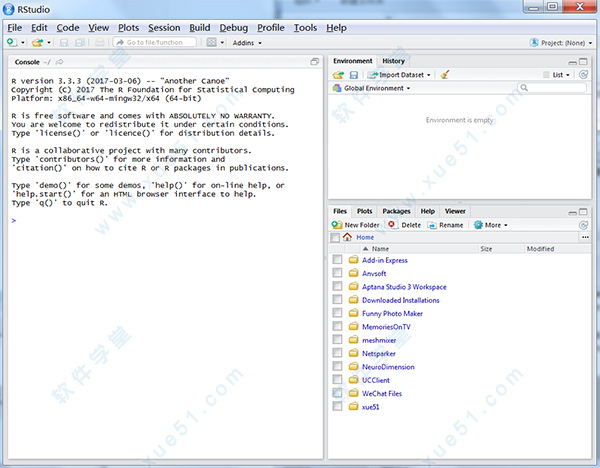Focus the Go to file/function field

(x=155, y=42)
